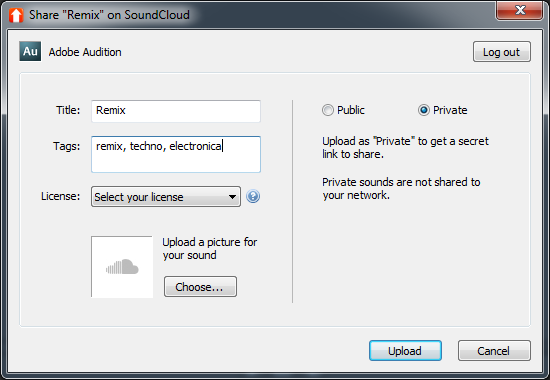550x380 pixels.
Task: Click the "Upload a picture for your sound" text
Action: click(x=210, y=248)
